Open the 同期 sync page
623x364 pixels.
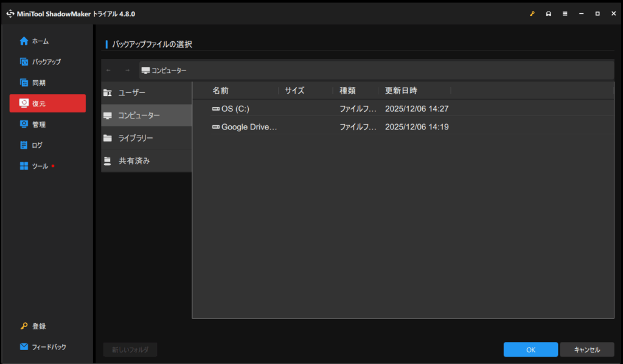tap(38, 83)
